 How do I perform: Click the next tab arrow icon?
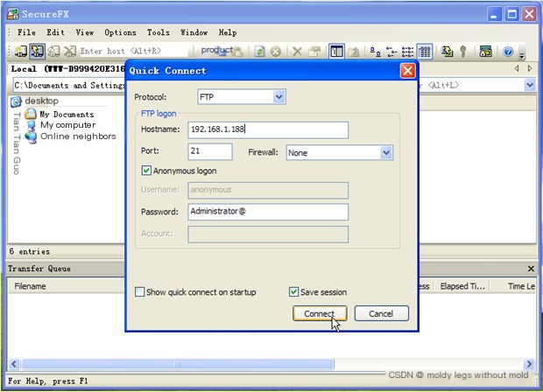pyautogui.click(x=530, y=68)
